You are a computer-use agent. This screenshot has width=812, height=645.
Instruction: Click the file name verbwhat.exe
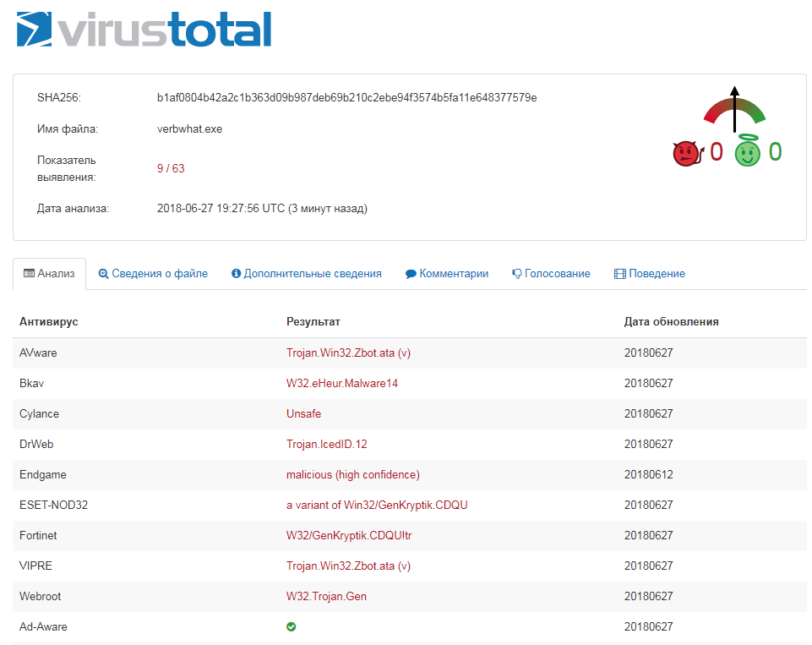[189, 129]
